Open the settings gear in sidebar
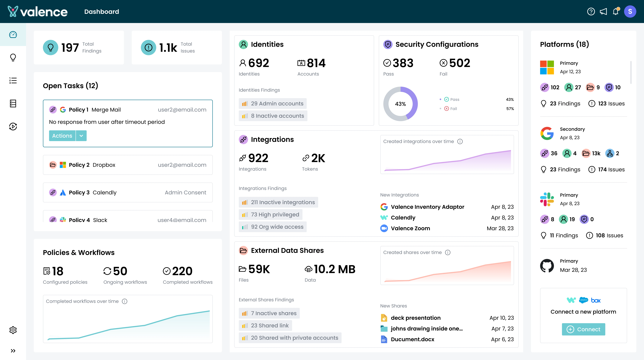Viewport: 644px width, 360px height. [x=13, y=330]
